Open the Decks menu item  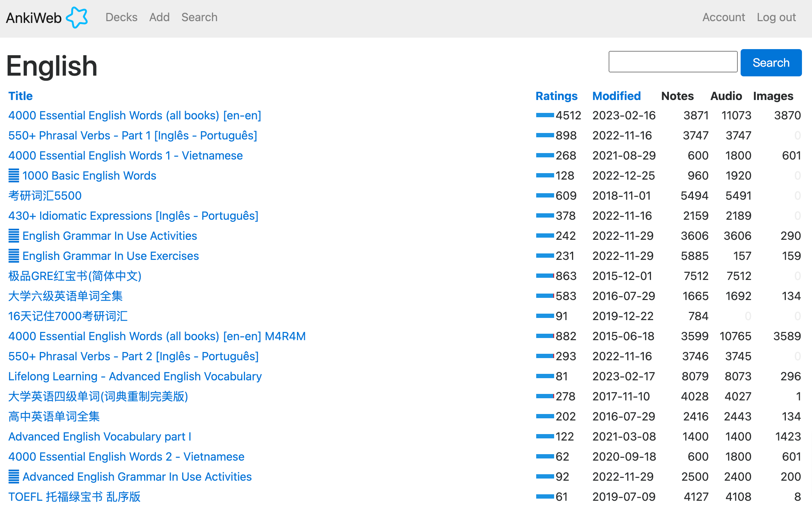coord(121,17)
